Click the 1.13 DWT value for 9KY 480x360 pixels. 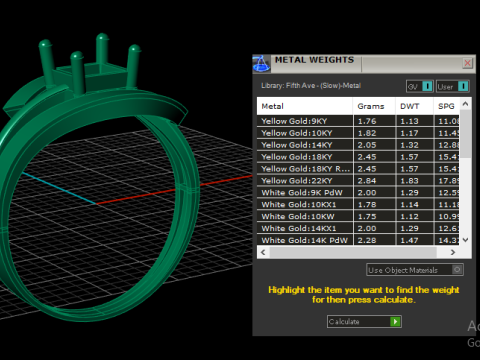[x=409, y=121]
